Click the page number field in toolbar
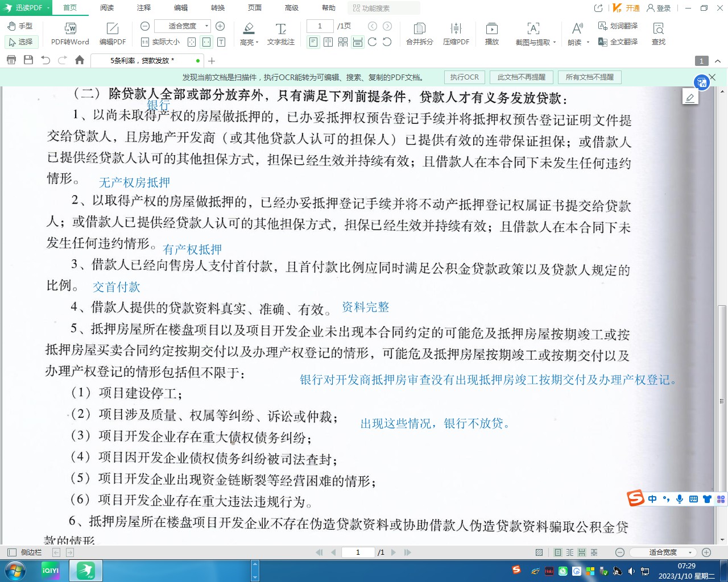Screen dimensions: 728x582 pyautogui.click(x=320, y=26)
